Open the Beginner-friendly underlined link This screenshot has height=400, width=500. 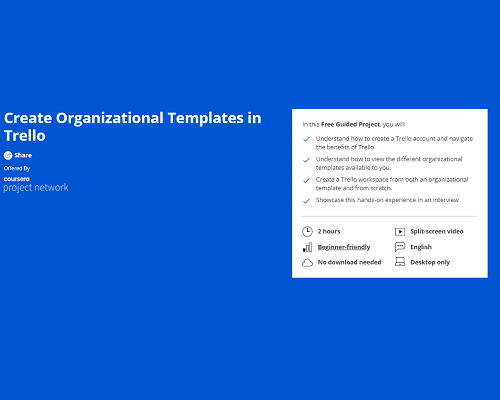point(344,247)
